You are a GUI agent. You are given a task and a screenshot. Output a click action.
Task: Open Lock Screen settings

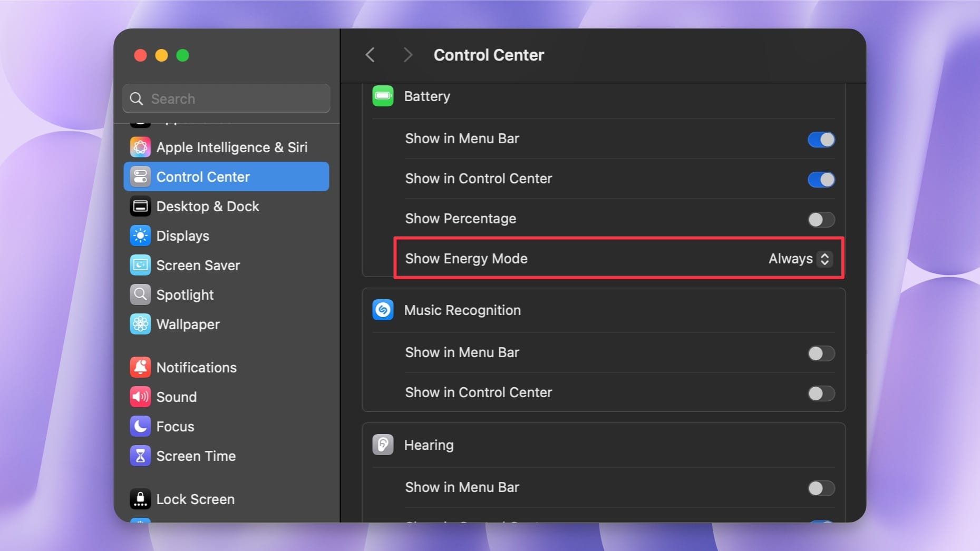click(140, 499)
